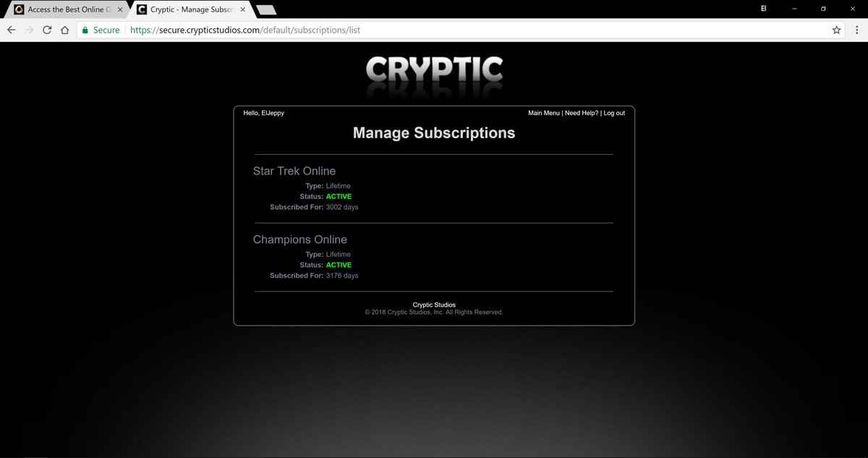Switch to 'Access the Best Online' tab
The height and width of the screenshot is (458, 868).
pos(66,9)
